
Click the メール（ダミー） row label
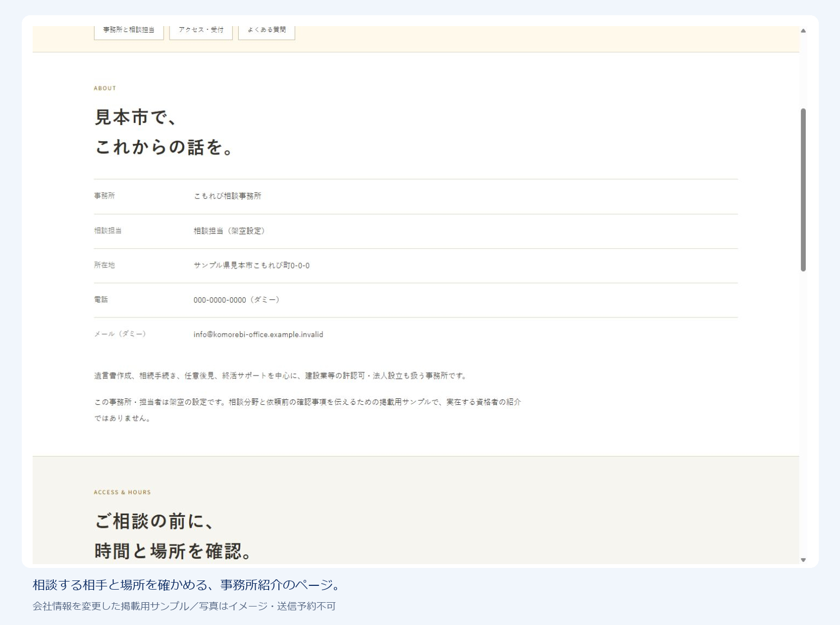click(x=120, y=334)
